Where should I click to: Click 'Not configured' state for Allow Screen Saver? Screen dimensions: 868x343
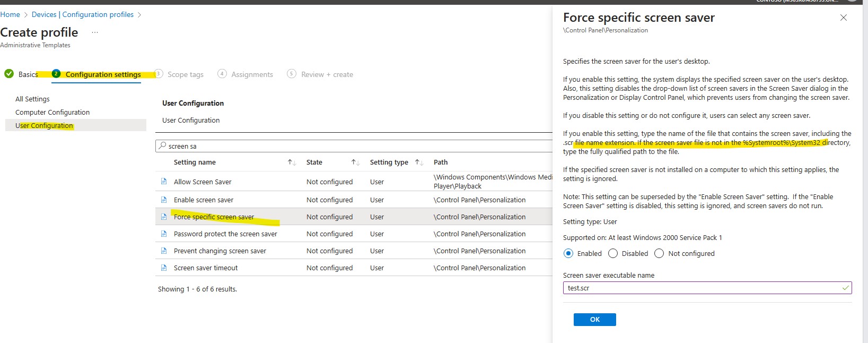329,182
